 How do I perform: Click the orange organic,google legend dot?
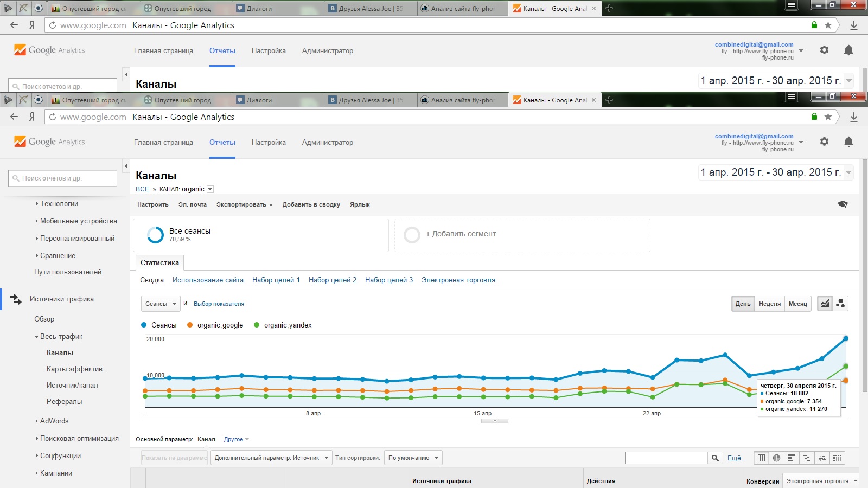(190, 325)
